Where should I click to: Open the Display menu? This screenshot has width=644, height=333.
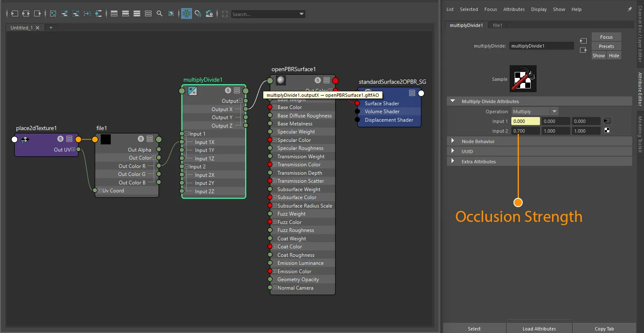pyautogui.click(x=539, y=9)
